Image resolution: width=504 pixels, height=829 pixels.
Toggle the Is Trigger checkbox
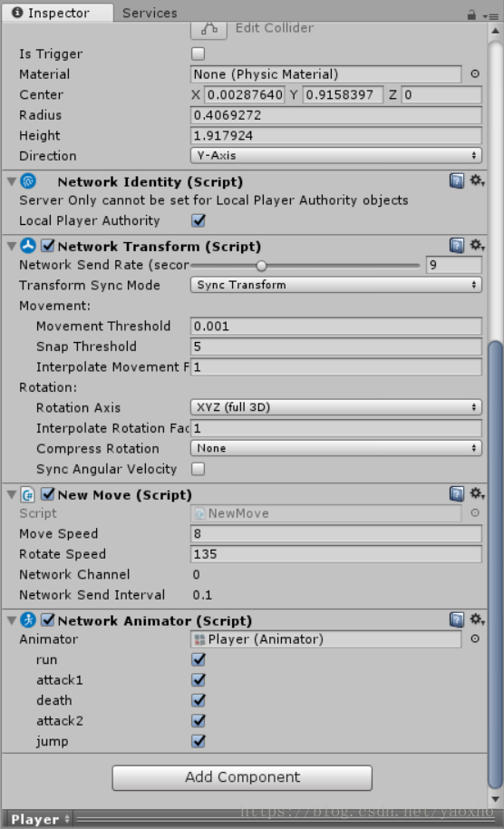[199, 54]
